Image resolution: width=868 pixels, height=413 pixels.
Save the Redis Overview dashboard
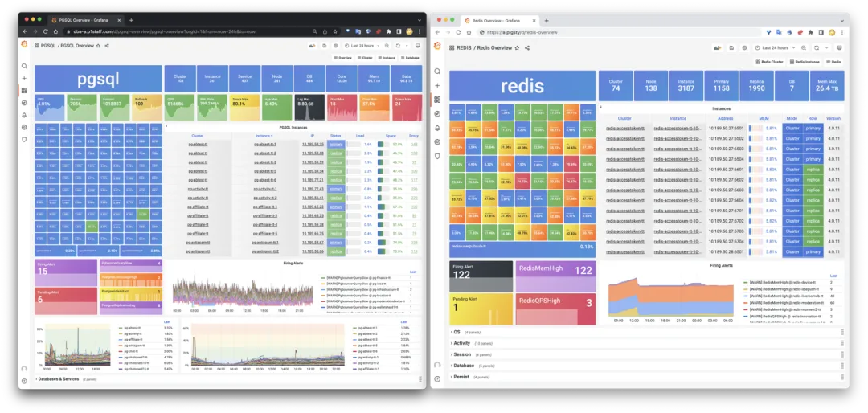click(732, 48)
